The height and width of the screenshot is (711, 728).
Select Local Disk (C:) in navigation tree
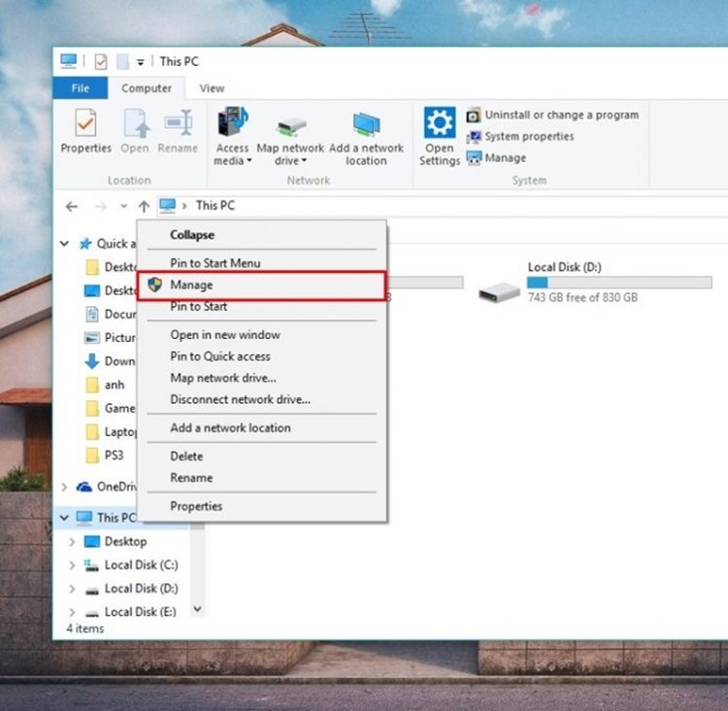[x=131, y=565]
